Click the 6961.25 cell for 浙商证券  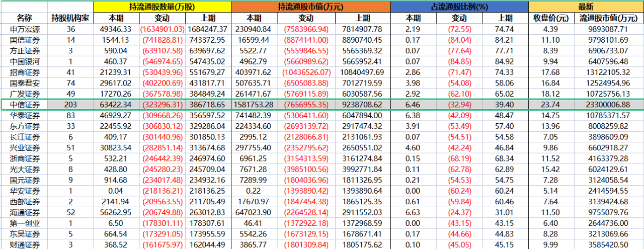tap(255, 158)
